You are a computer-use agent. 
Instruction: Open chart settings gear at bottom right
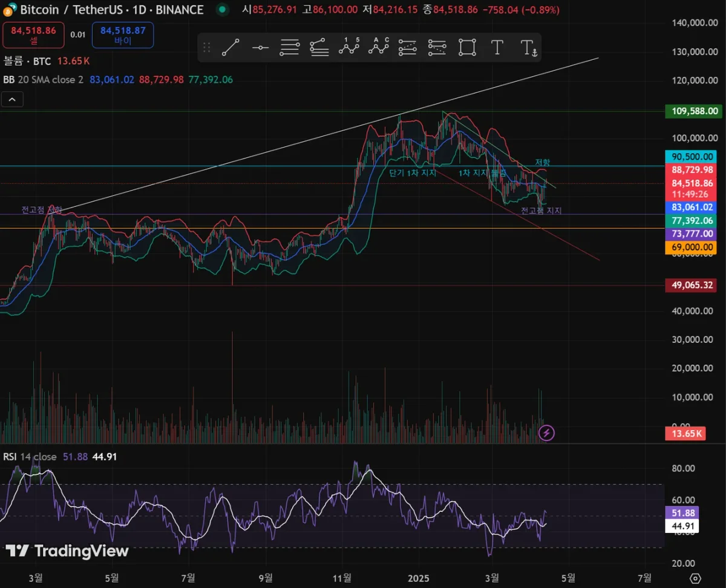coord(695,578)
